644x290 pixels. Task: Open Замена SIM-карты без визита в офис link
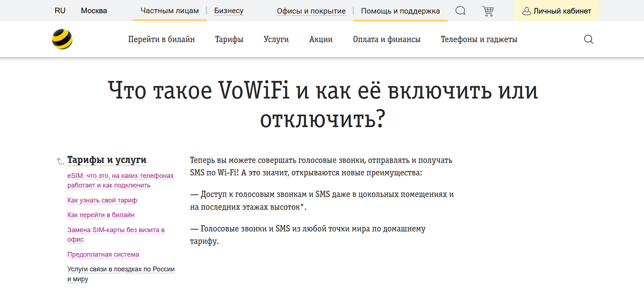tap(116, 235)
